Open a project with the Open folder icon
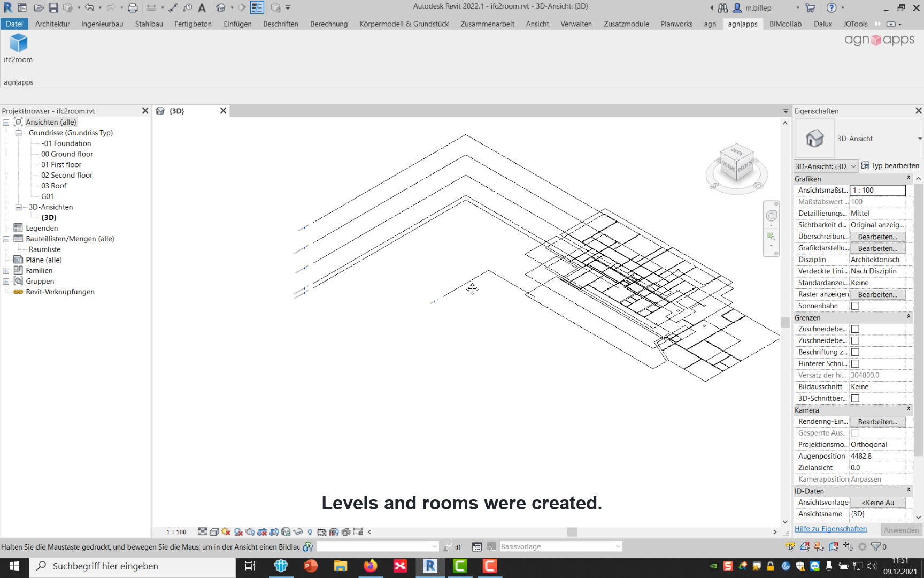924x578 pixels. [38, 8]
